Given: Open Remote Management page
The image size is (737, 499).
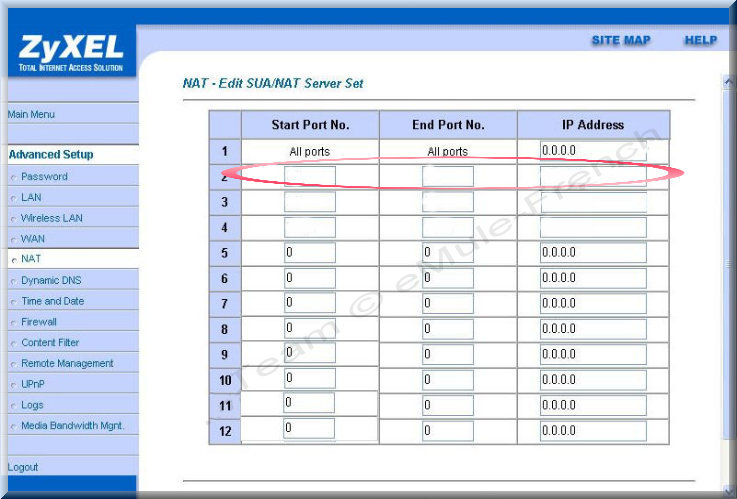Looking at the screenshot, I should pyautogui.click(x=67, y=363).
